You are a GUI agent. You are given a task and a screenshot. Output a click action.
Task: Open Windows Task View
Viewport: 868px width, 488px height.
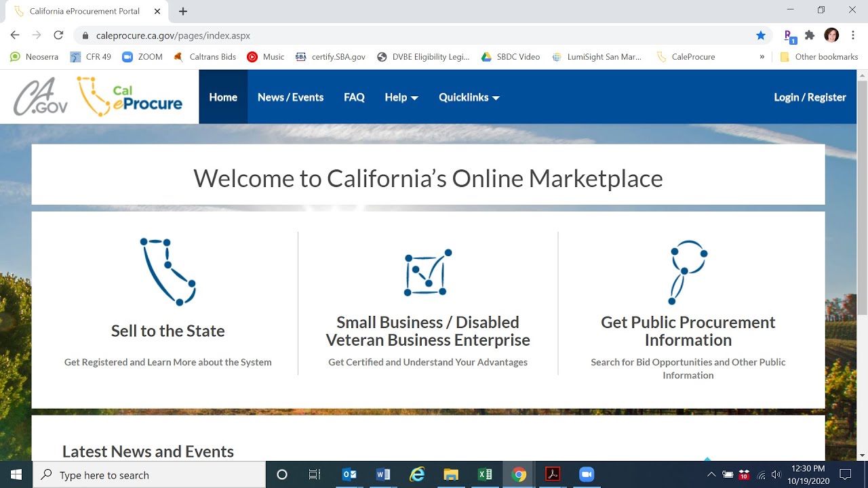pyautogui.click(x=315, y=474)
